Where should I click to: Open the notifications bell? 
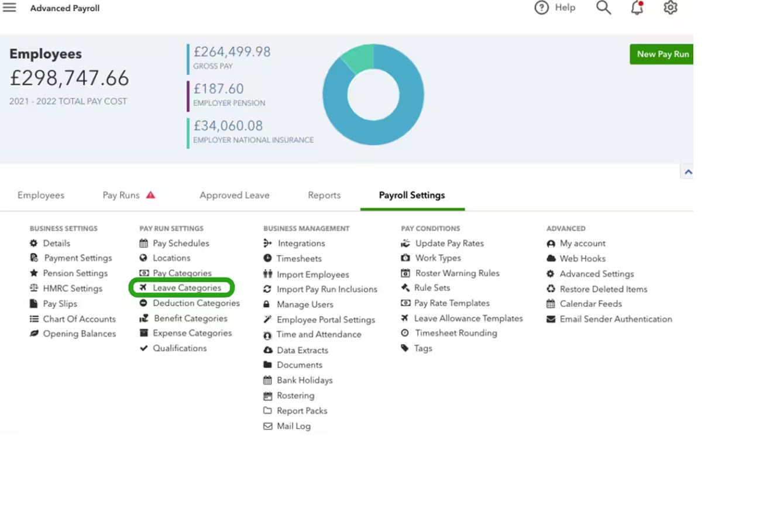click(x=637, y=8)
